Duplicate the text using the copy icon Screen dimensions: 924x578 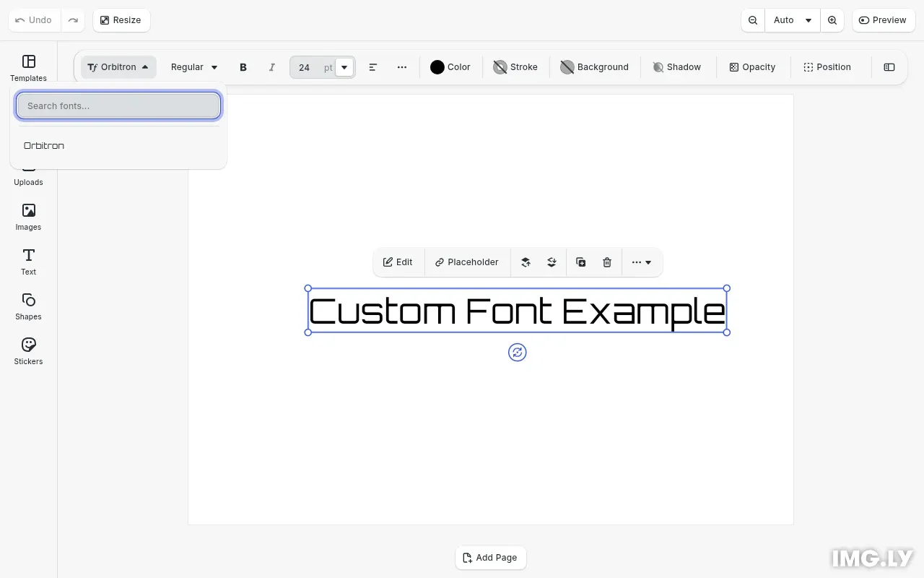(x=580, y=262)
